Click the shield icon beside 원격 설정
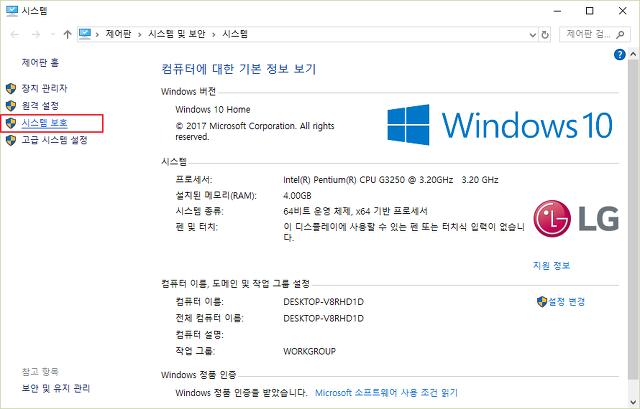640x409 pixels. coord(11,106)
